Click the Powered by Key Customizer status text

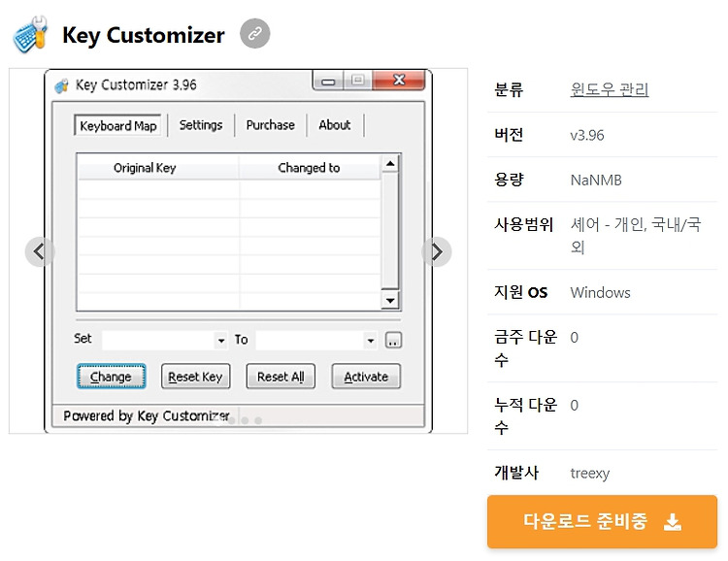coord(147,415)
